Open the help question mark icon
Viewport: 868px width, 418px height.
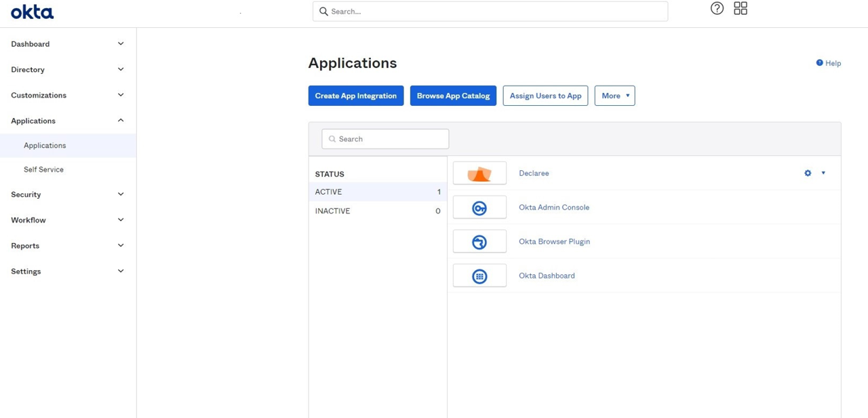pos(717,9)
